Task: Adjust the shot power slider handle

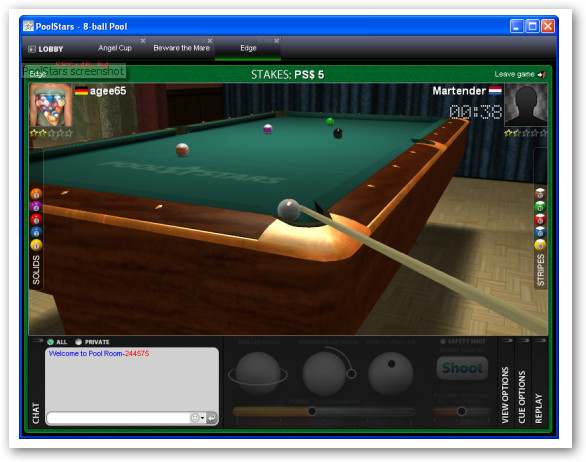Action: point(312,411)
